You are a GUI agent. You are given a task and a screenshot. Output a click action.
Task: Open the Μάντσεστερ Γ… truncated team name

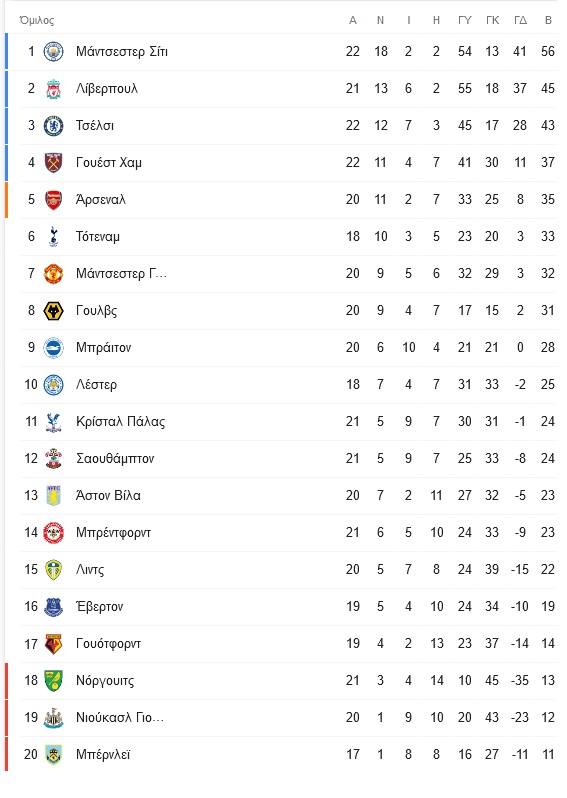coord(121,274)
